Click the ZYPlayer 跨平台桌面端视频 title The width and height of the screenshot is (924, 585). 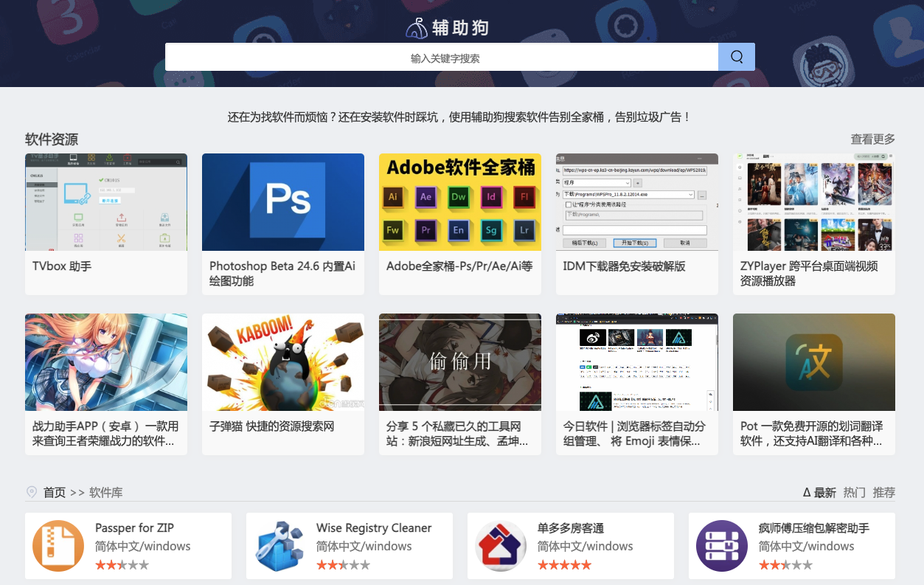pyautogui.click(x=809, y=273)
